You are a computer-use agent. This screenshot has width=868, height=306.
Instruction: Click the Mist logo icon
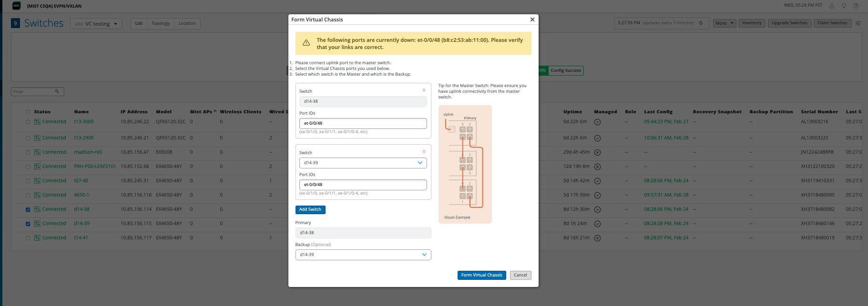(x=16, y=6)
